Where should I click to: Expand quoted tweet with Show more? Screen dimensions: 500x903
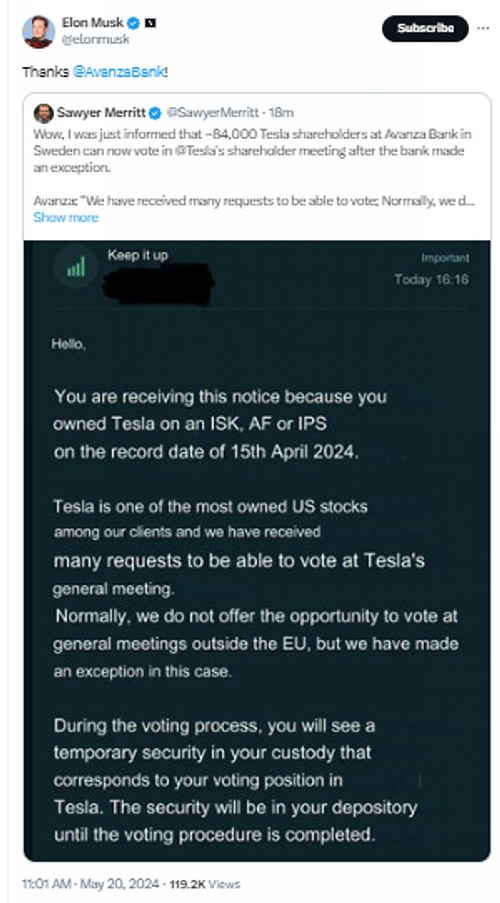tap(66, 217)
